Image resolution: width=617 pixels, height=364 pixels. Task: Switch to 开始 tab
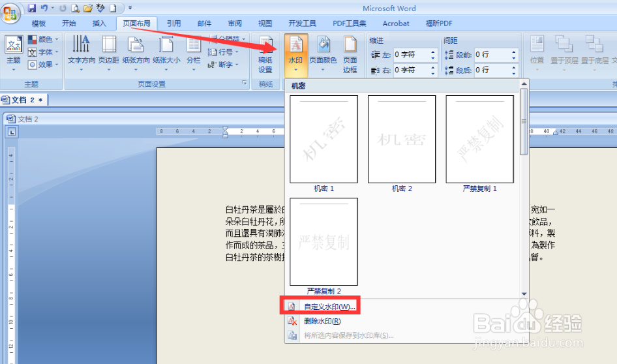69,23
